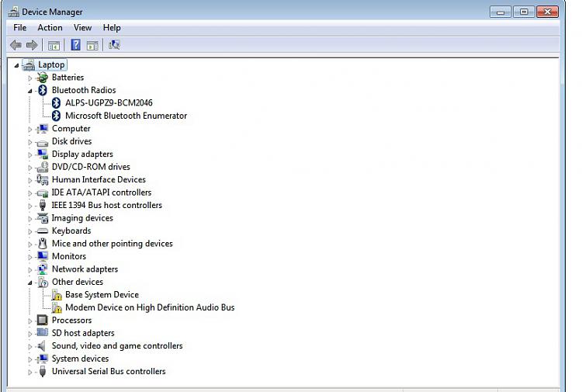This screenshot has height=392, width=582.
Task: Open the File menu
Action: pos(19,27)
